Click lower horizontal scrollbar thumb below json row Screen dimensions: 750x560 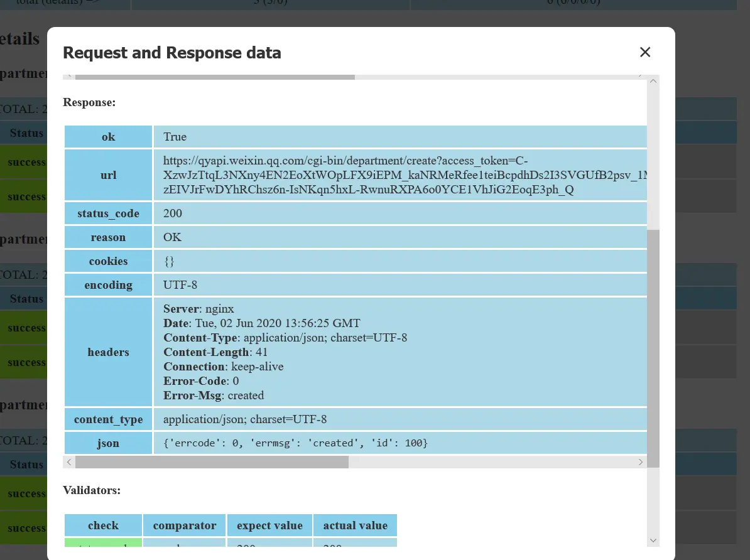[x=212, y=462]
